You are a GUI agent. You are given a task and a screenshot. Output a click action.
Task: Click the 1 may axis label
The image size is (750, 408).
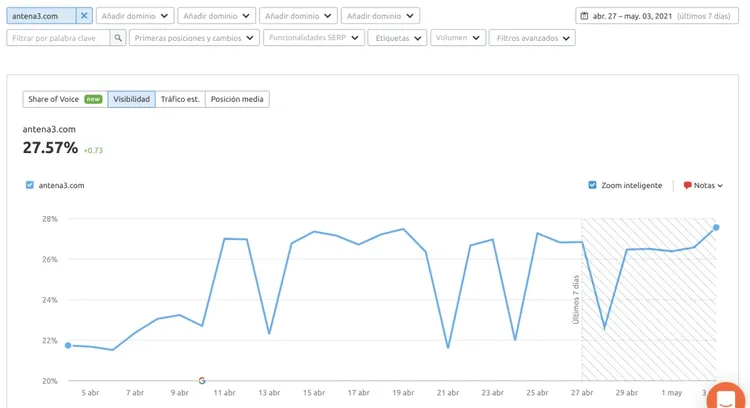(672, 393)
